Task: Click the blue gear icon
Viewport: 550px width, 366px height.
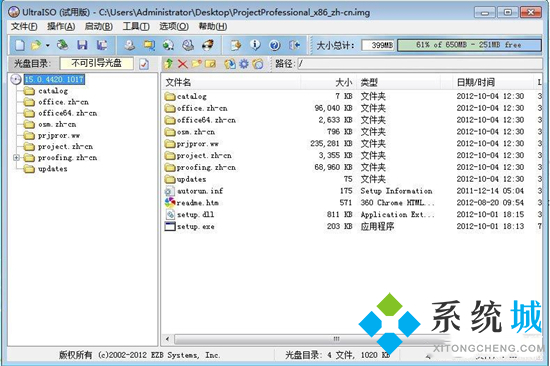Action: 244,64
